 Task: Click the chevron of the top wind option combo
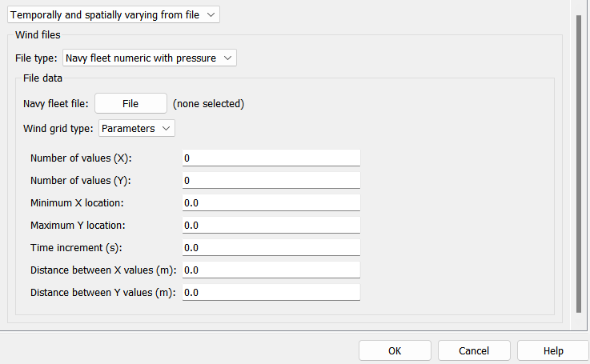pyautogui.click(x=211, y=14)
